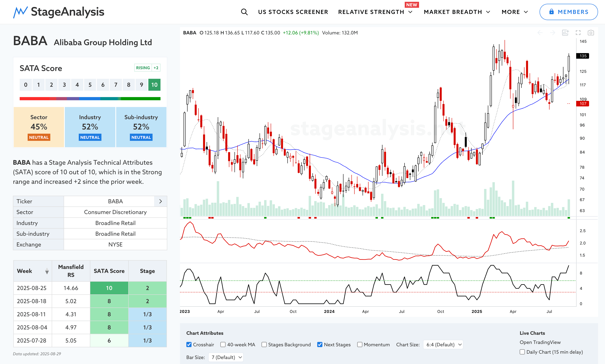Click the 2025-07-28 week cell
Image resolution: width=605 pixels, height=364 pixels.
[x=33, y=341]
